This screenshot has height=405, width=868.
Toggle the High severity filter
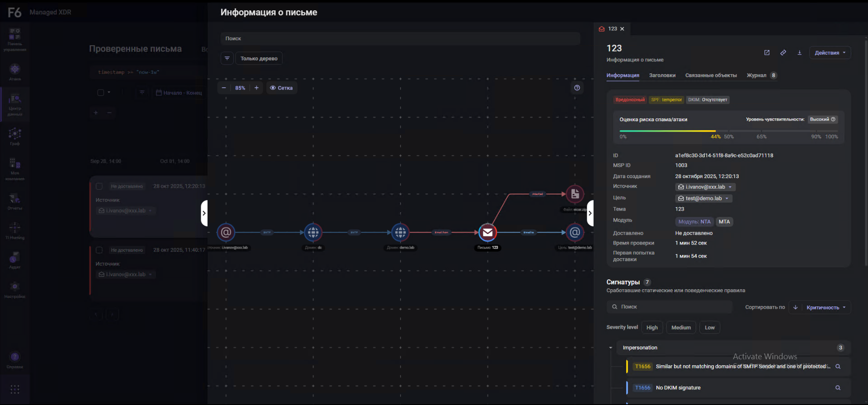[x=652, y=328]
